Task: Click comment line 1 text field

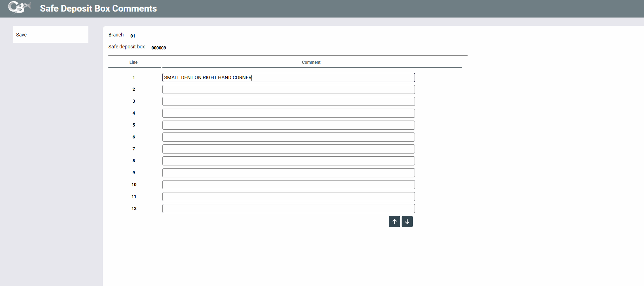Action: (x=288, y=77)
